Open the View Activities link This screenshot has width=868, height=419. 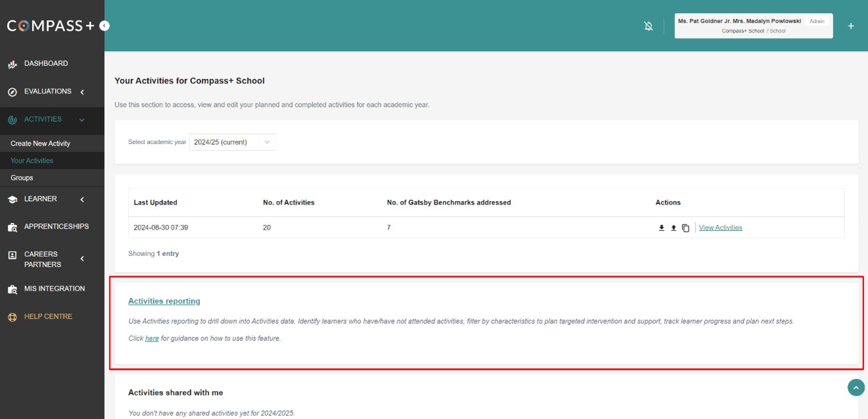tap(720, 228)
